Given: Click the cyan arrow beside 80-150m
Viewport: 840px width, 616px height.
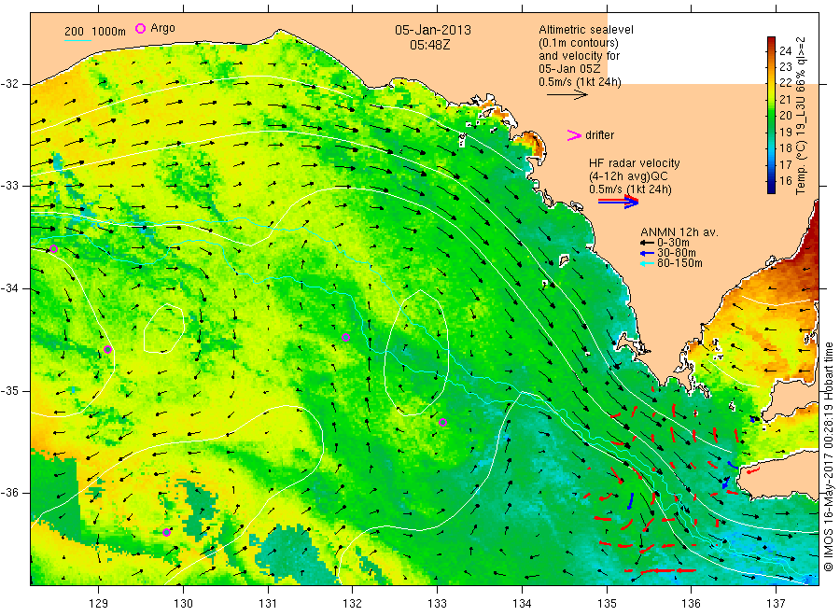Looking at the screenshot, I should point(647,263).
